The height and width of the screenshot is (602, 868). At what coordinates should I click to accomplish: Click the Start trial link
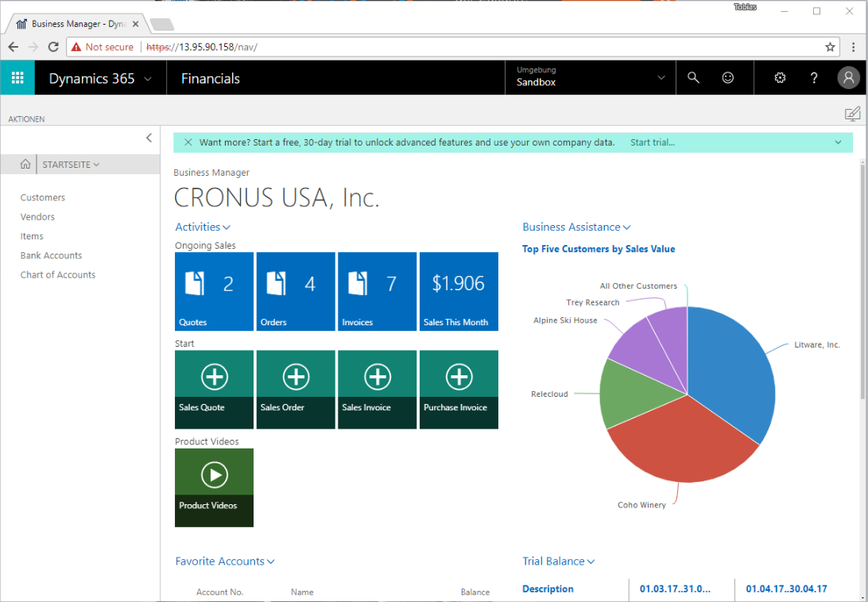click(x=652, y=142)
